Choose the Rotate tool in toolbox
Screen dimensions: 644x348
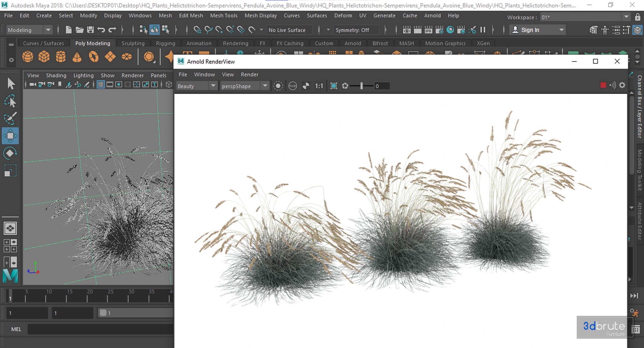[10, 153]
